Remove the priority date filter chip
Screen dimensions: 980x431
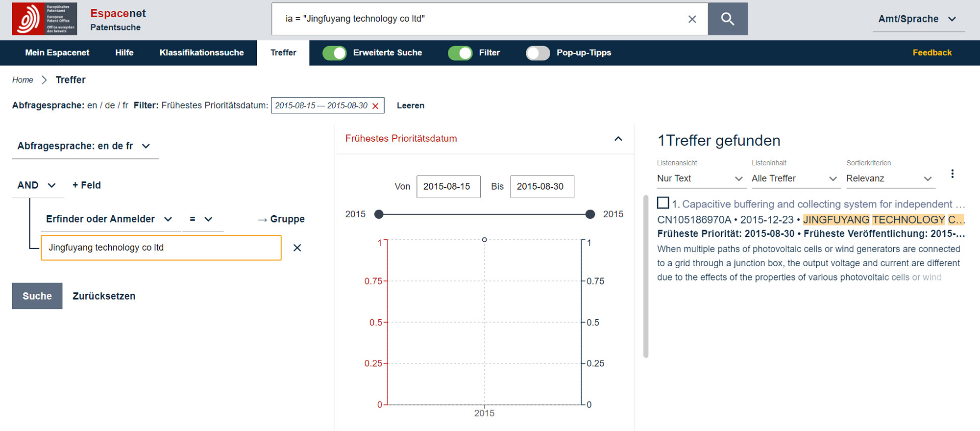pyautogui.click(x=375, y=106)
